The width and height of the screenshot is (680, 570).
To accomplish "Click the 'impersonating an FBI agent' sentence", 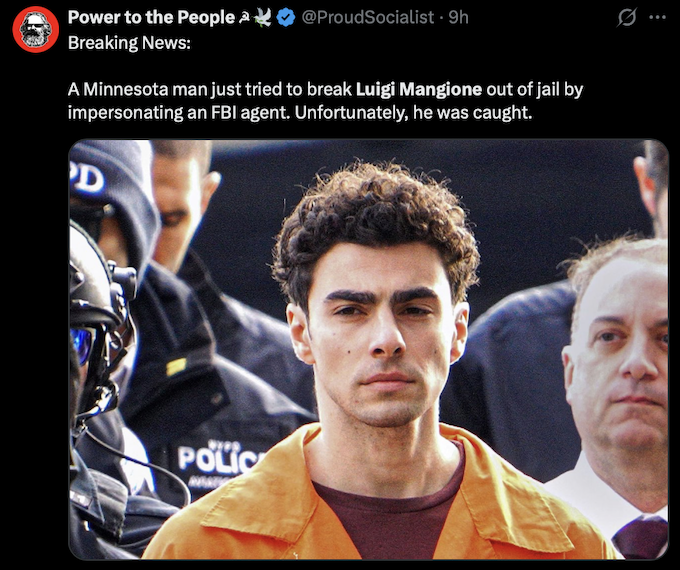I will point(178,113).
